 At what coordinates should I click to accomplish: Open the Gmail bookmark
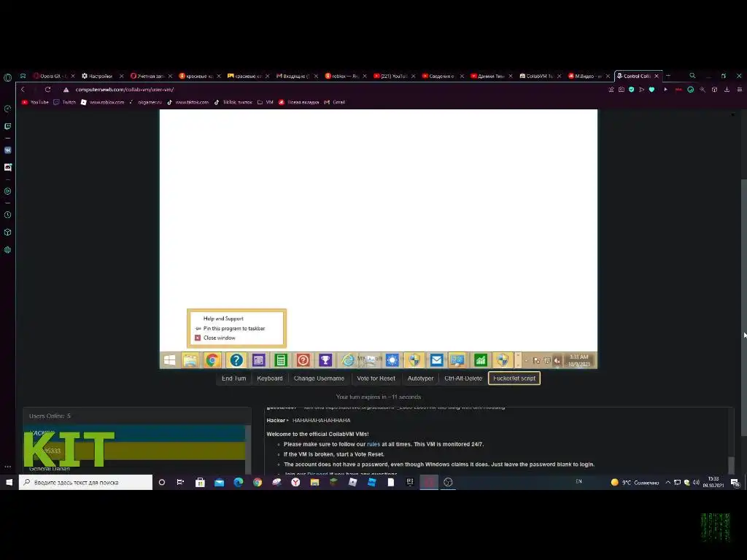click(334, 102)
